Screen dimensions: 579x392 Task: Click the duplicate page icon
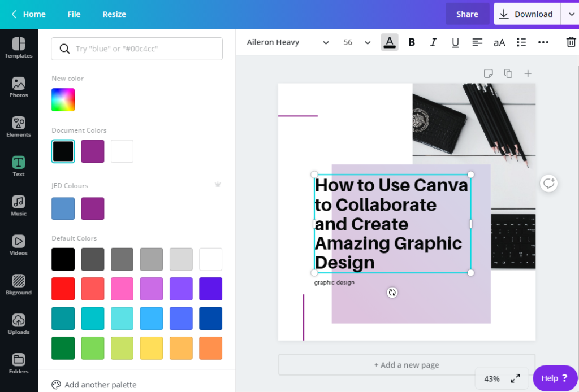click(x=508, y=73)
